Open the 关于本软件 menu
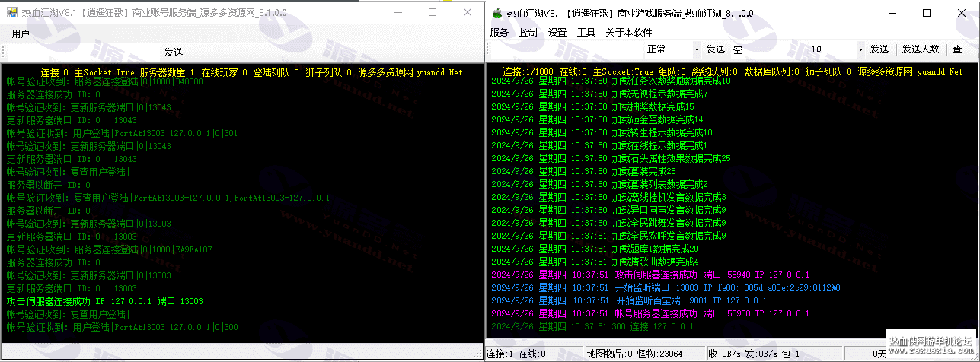This screenshot has width=980, height=362. [x=629, y=32]
